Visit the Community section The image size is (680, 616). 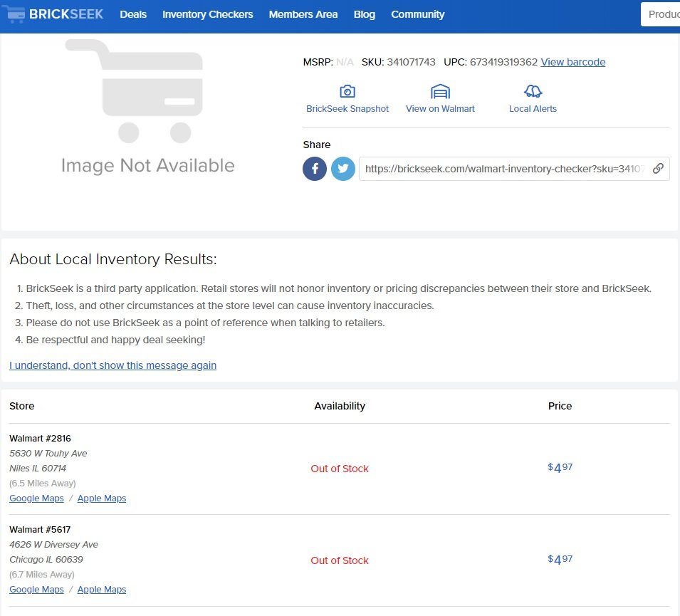coord(417,14)
